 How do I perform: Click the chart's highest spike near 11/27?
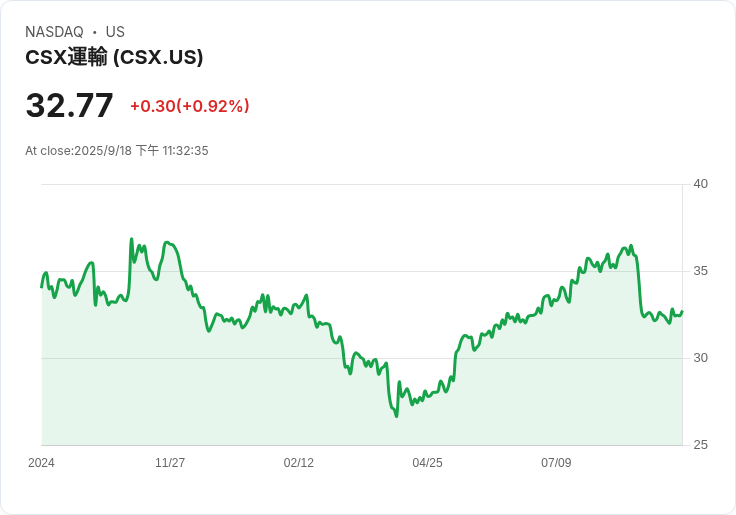pyautogui.click(x=131, y=240)
